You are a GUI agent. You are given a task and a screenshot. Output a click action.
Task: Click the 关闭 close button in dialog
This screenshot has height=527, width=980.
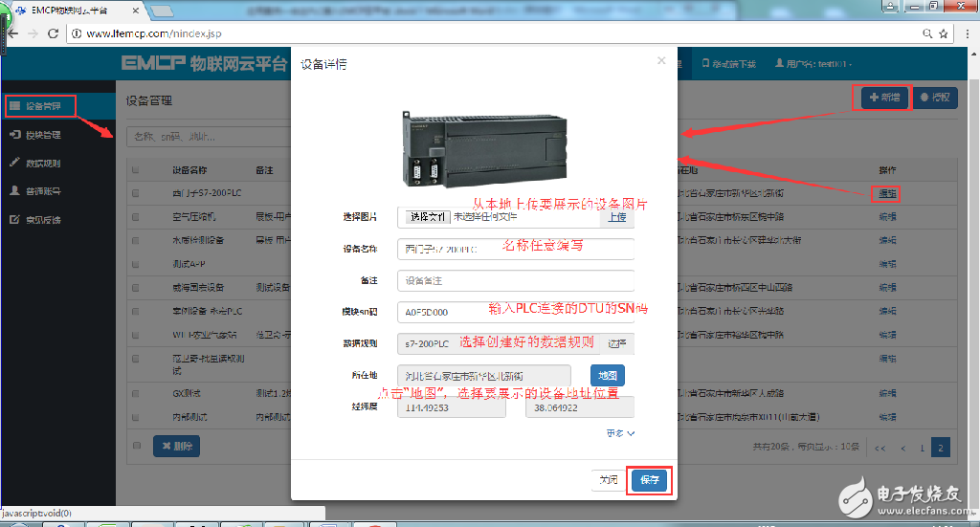pyautogui.click(x=608, y=479)
